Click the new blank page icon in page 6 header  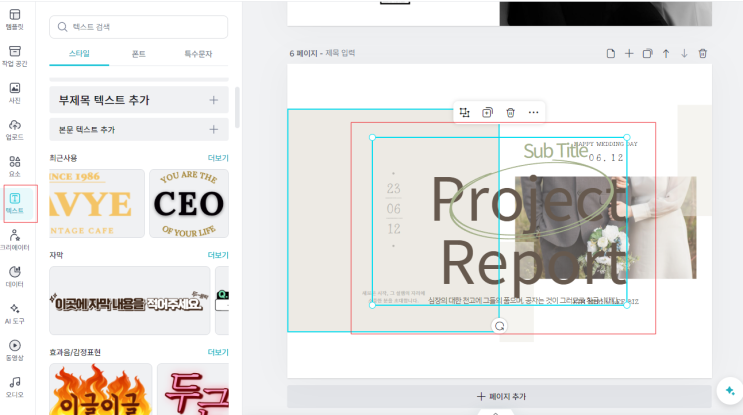point(611,54)
